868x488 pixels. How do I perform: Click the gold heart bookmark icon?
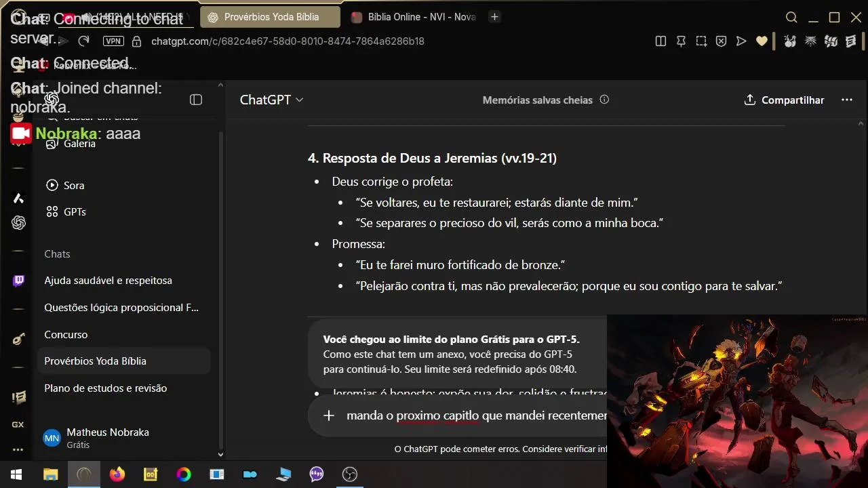762,41
